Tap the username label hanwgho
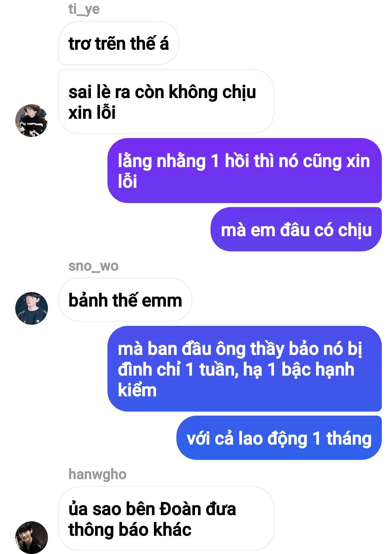Viewport: 392px width, 554px height. pyautogui.click(x=97, y=474)
